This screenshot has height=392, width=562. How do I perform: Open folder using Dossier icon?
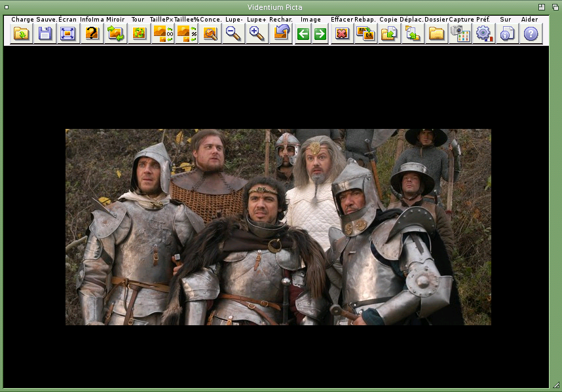[436, 33]
